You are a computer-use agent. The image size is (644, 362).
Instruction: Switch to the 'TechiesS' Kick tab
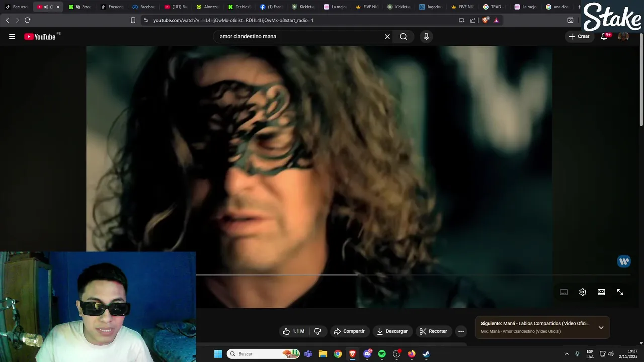tap(239, 7)
